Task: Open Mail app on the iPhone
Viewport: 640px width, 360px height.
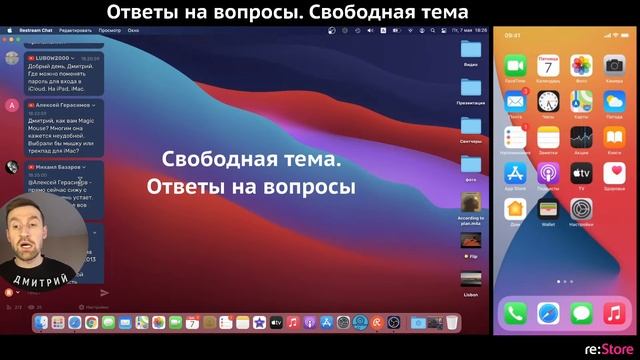Action: pos(515,102)
